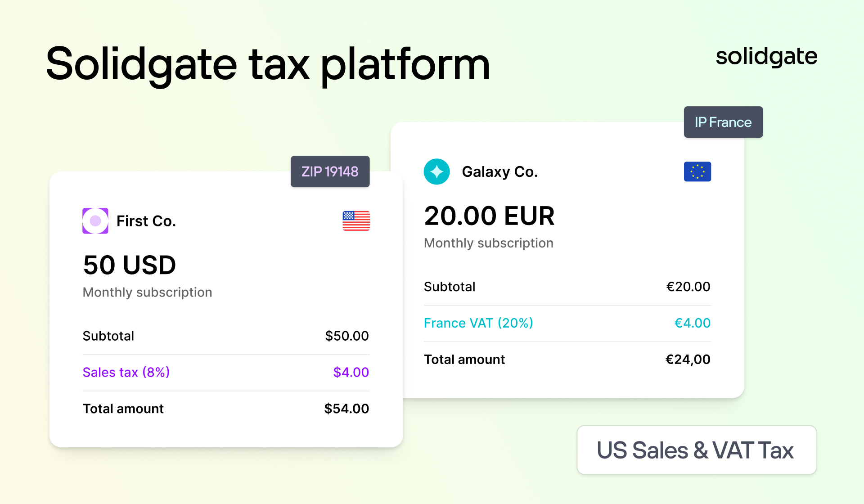The image size is (864, 504).
Task: Click the Galaxy Co. teal star icon
Action: point(436,171)
